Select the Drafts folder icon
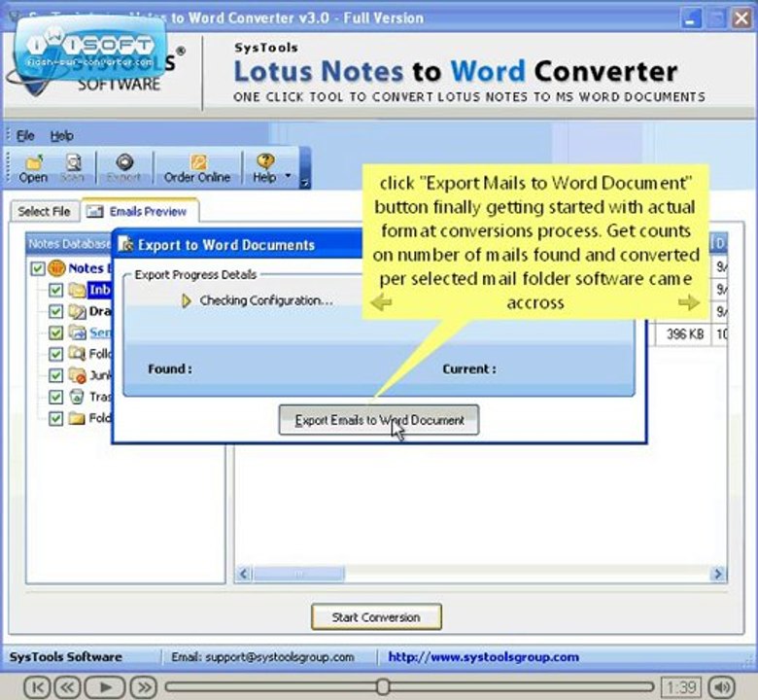 pos(77,311)
